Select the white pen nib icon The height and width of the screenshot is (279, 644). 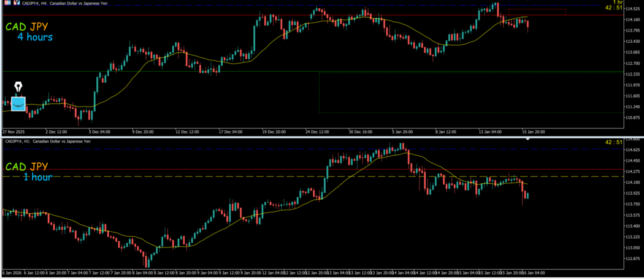click(x=18, y=86)
